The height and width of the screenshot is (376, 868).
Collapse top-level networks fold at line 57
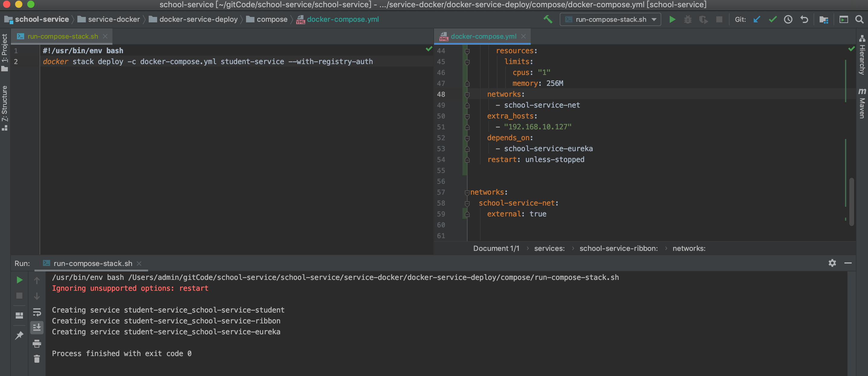pyautogui.click(x=467, y=193)
